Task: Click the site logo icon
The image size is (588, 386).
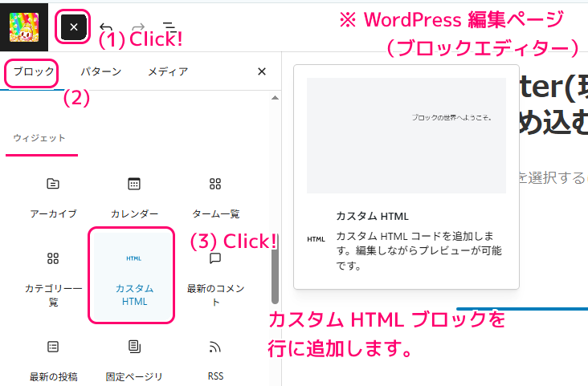Action: pos(24,27)
